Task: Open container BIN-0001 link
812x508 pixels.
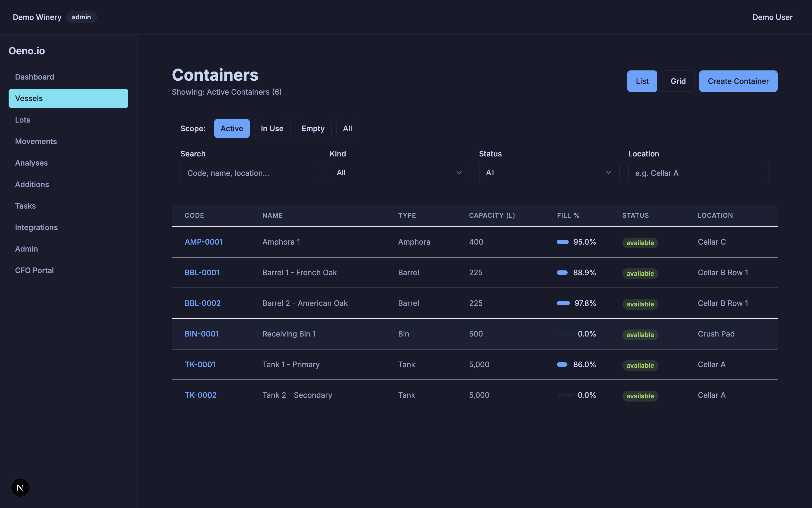Action: tap(202, 334)
